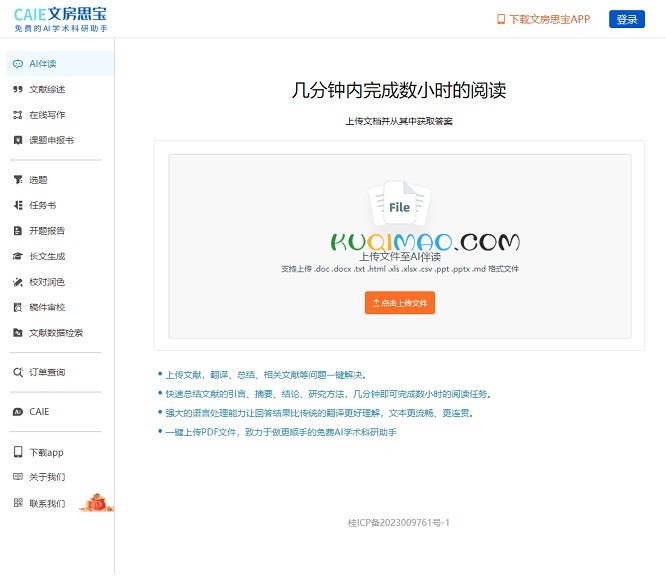Click bullet text starting 一键上传PDF文件

(281, 432)
